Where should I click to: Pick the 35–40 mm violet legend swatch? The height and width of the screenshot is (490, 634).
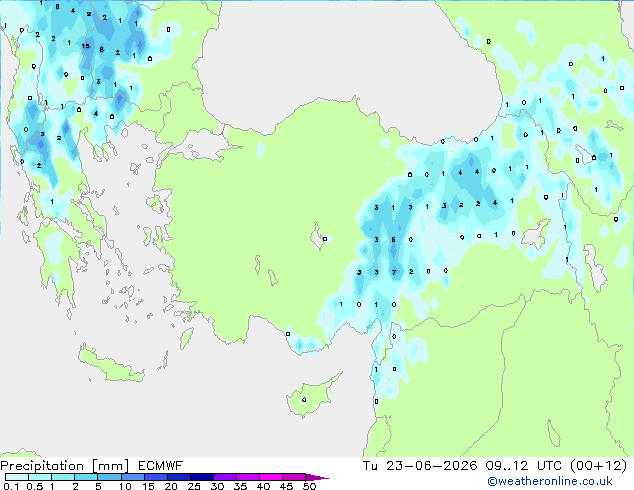[247, 477]
